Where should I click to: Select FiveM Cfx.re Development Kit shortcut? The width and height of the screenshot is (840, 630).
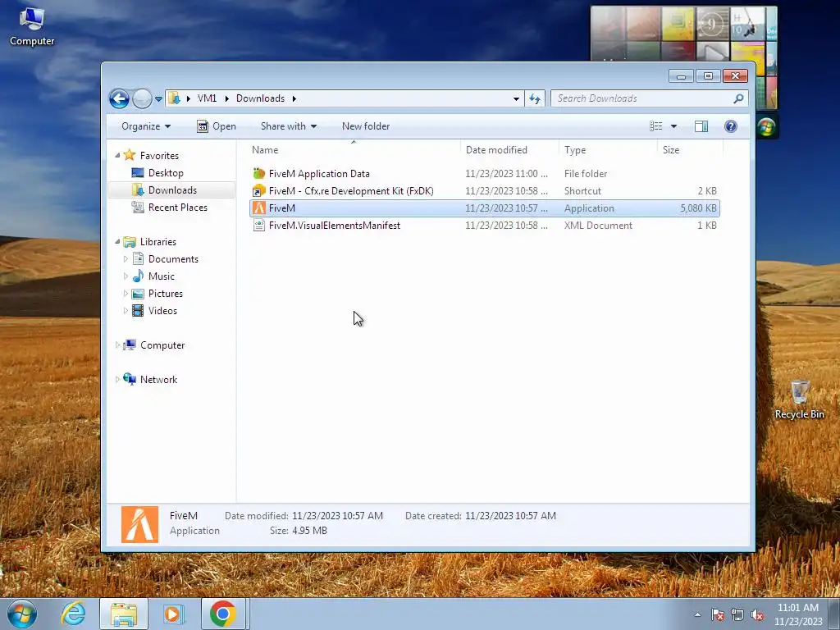351,190
